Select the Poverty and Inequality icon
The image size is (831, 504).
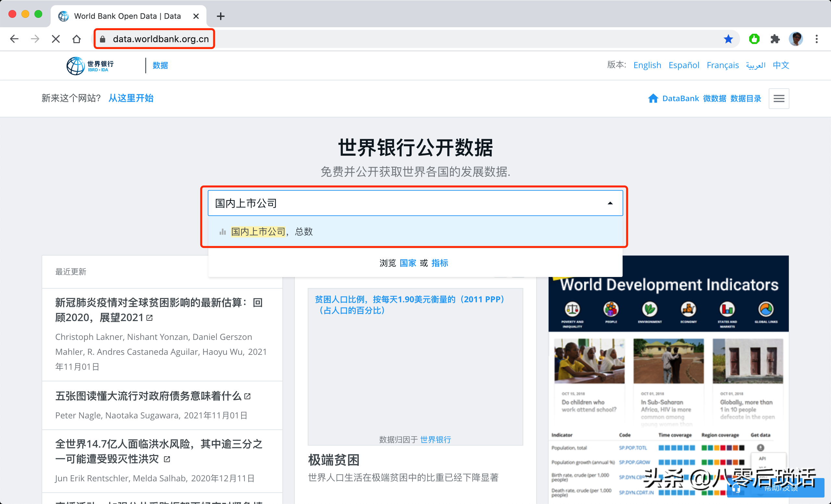(x=572, y=309)
